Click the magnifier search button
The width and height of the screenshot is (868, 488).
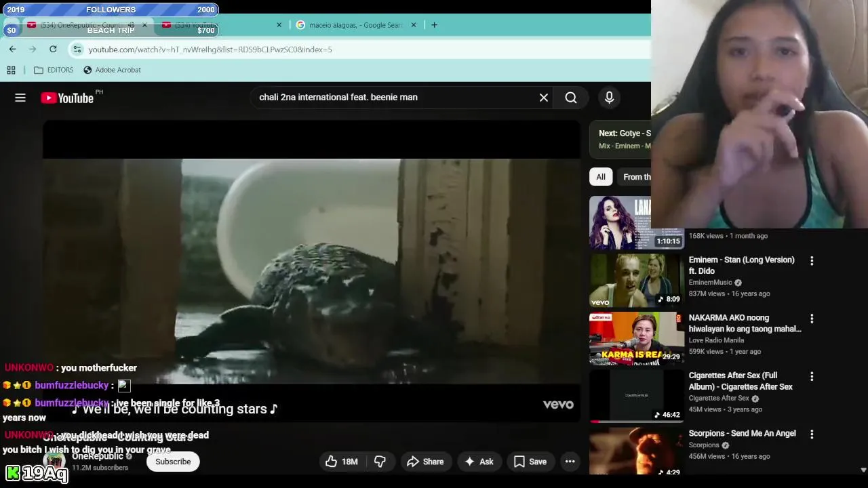[571, 98]
